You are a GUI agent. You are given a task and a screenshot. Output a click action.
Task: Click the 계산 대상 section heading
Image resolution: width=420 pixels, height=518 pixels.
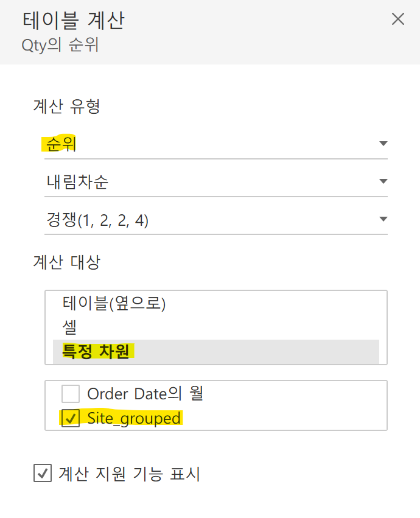point(66,262)
